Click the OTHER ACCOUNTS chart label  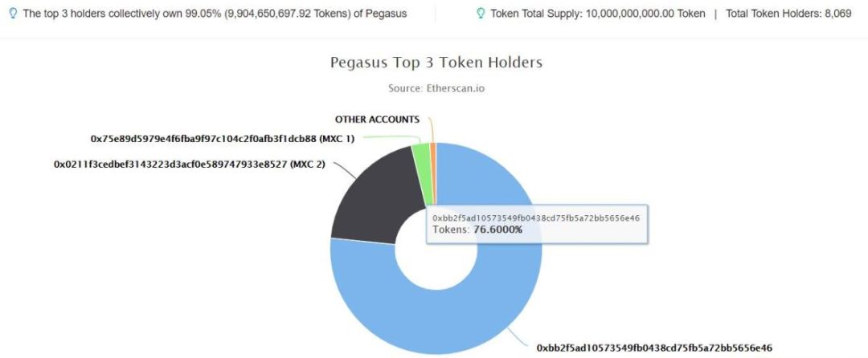coord(377,120)
